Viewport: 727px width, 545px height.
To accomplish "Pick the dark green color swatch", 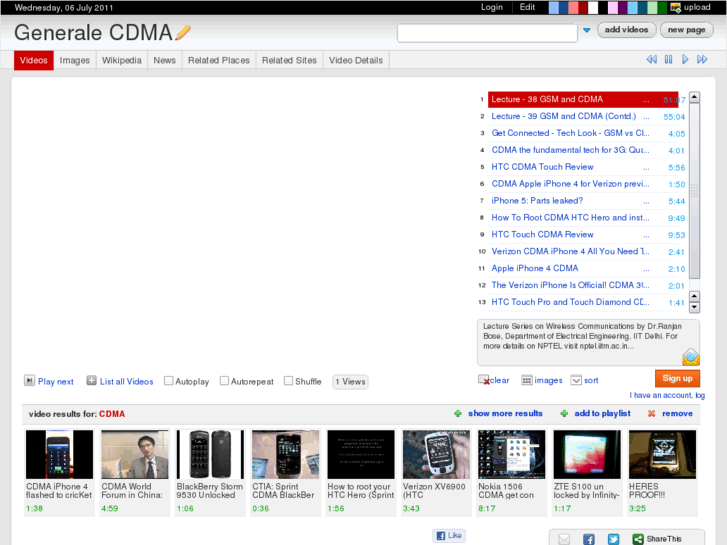I will [x=662, y=7].
